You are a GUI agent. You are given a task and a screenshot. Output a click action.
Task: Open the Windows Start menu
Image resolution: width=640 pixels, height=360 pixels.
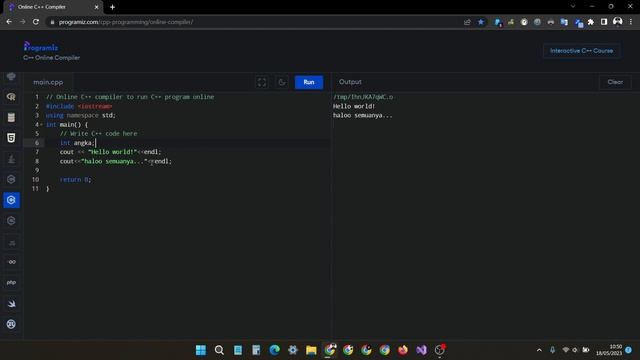201,350
